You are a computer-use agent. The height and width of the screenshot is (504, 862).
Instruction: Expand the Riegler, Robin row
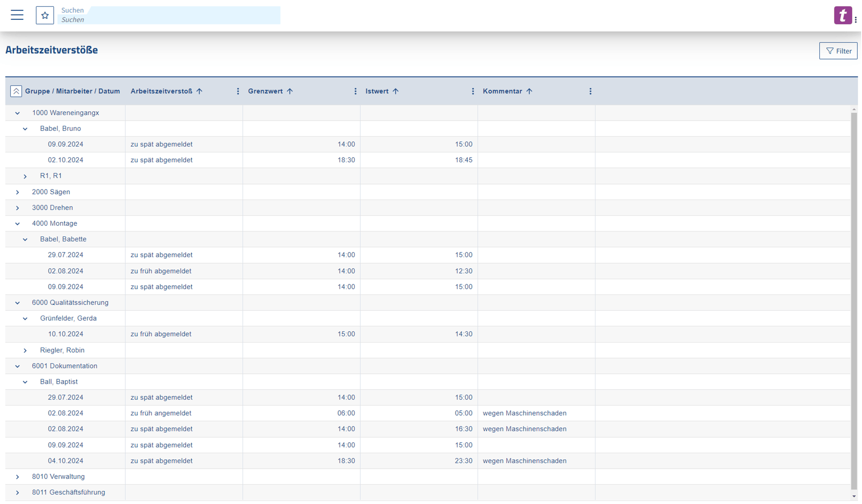tap(25, 350)
